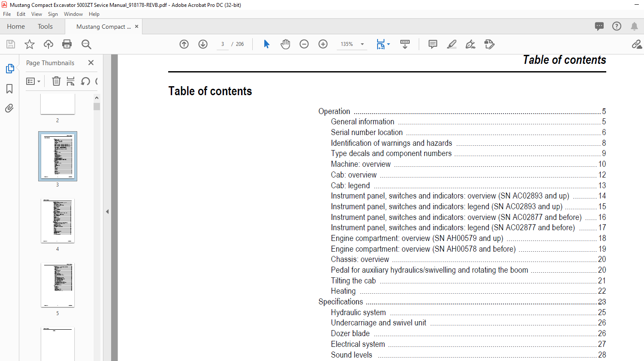
Task: Collapse the navigation pane with the side arrow
Action: [107, 211]
